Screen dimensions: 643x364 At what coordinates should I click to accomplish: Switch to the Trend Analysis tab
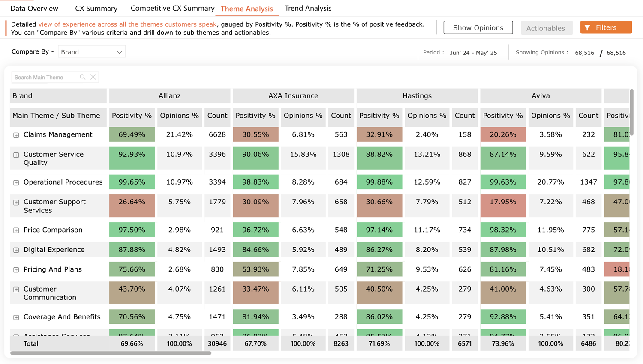[x=308, y=8]
